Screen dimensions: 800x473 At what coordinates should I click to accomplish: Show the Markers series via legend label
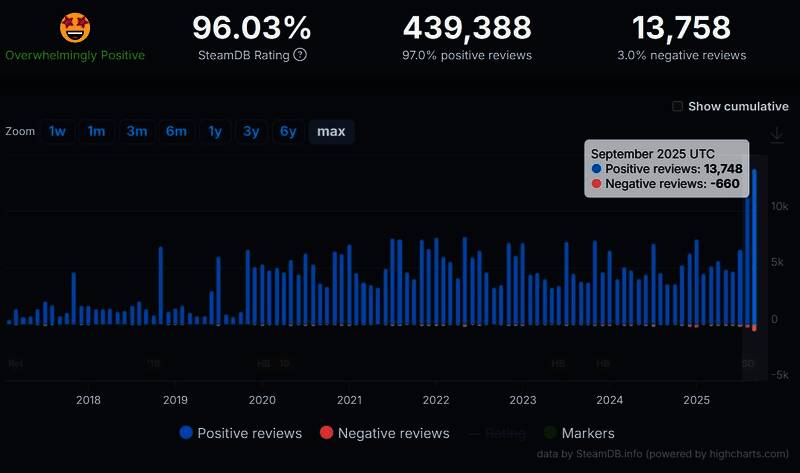(588, 433)
